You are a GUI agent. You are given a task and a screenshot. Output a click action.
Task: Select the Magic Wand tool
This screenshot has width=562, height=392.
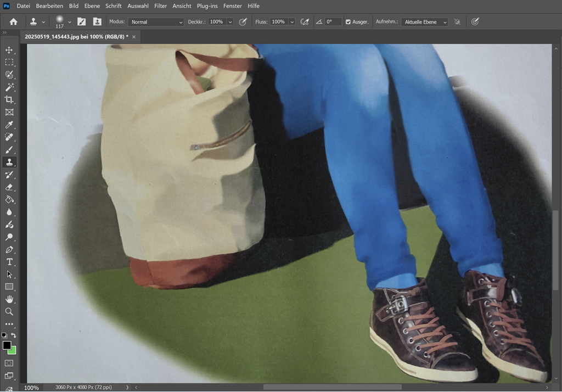pyautogui.click(x=9, y=87)
